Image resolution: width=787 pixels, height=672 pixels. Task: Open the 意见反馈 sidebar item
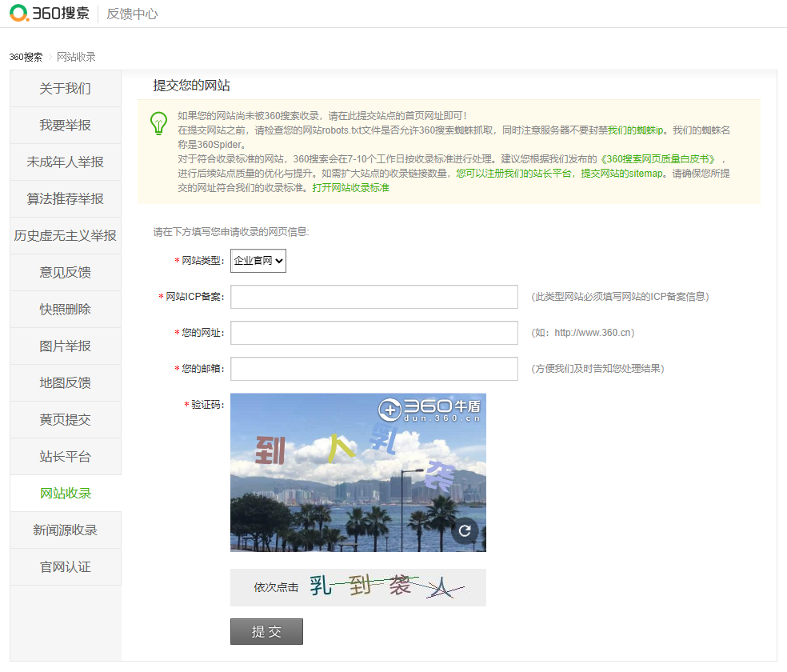click(x=66, y=273)
